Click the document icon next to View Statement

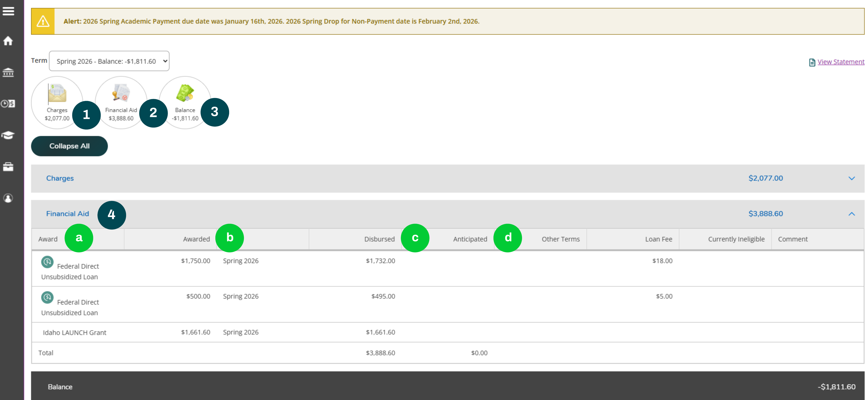(812, 62)
